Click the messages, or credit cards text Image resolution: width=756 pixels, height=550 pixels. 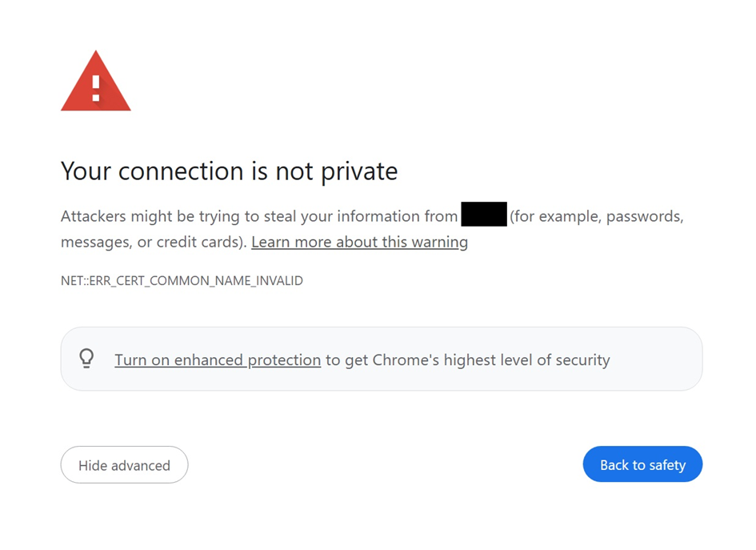click(x=154, y=242)
